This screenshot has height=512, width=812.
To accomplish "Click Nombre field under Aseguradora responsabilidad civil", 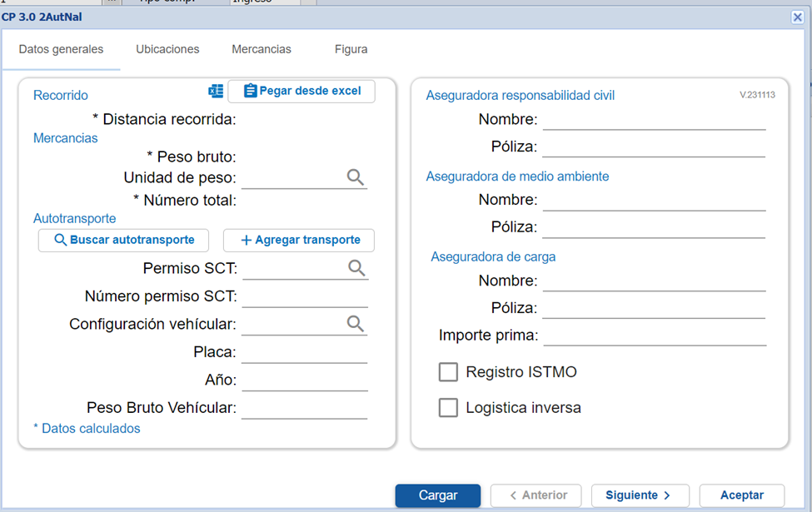I will click(x=654, y=120).
